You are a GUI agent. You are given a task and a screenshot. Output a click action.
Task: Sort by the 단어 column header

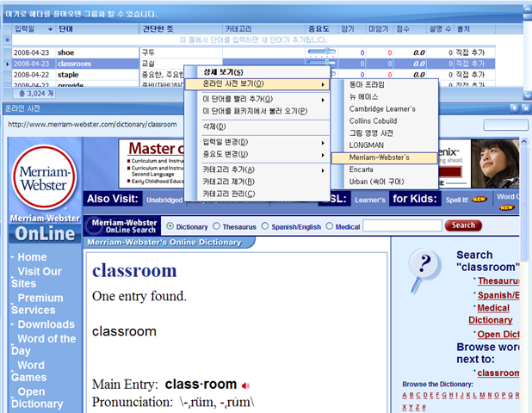tap(98, 29)
